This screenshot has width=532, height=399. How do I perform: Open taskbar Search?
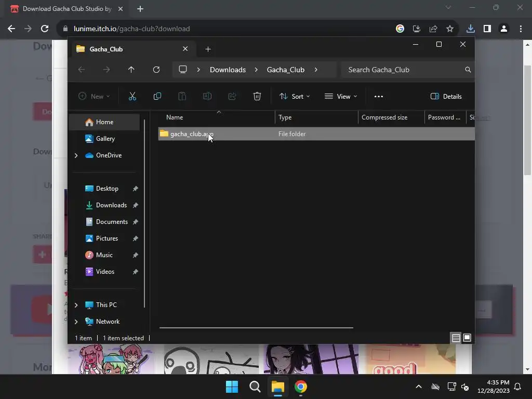[x=255, y=387]
